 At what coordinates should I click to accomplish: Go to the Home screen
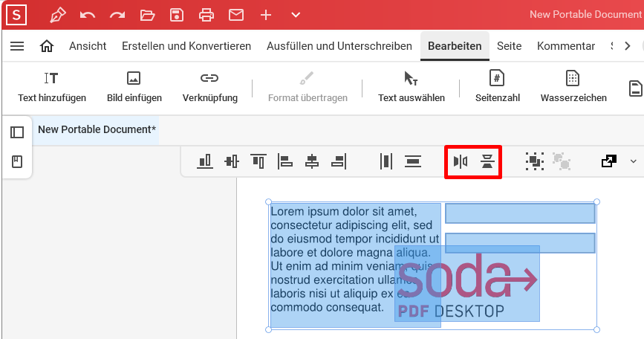pyautogui.click(x=46, y=46)
